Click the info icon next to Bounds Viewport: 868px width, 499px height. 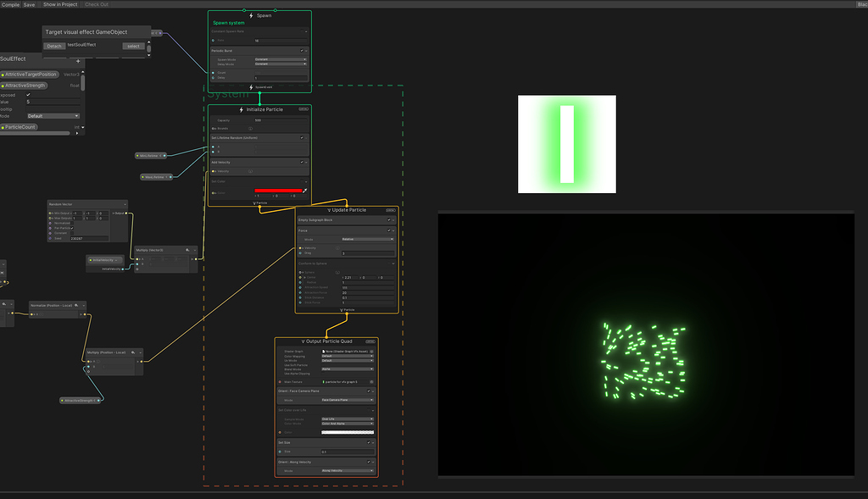[251, 129]
